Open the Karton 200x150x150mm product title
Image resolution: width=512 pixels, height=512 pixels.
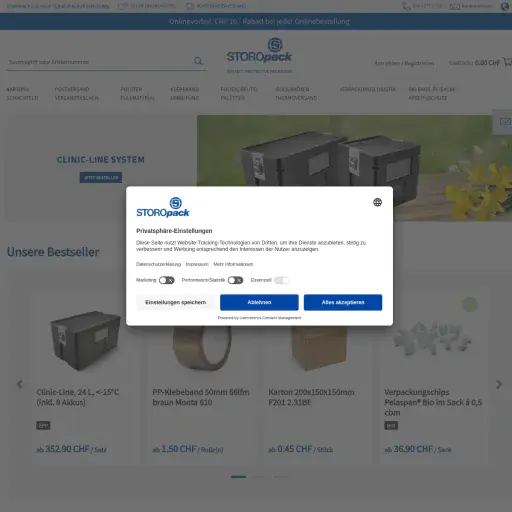tap(311, 397)
